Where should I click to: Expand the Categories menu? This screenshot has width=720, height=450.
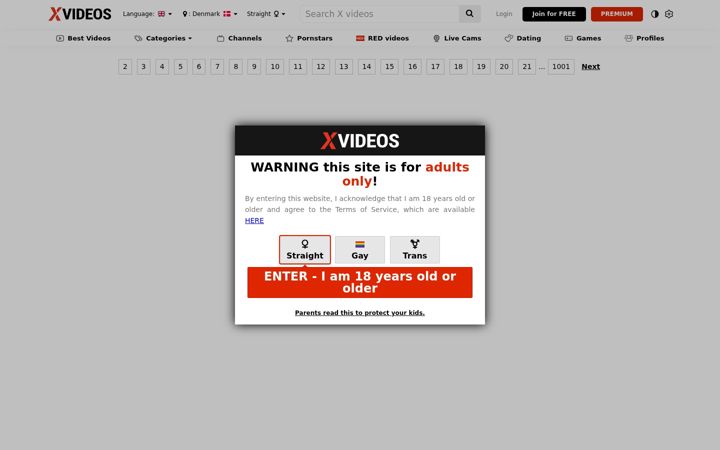pyautogui.click(x=163, y=38)
